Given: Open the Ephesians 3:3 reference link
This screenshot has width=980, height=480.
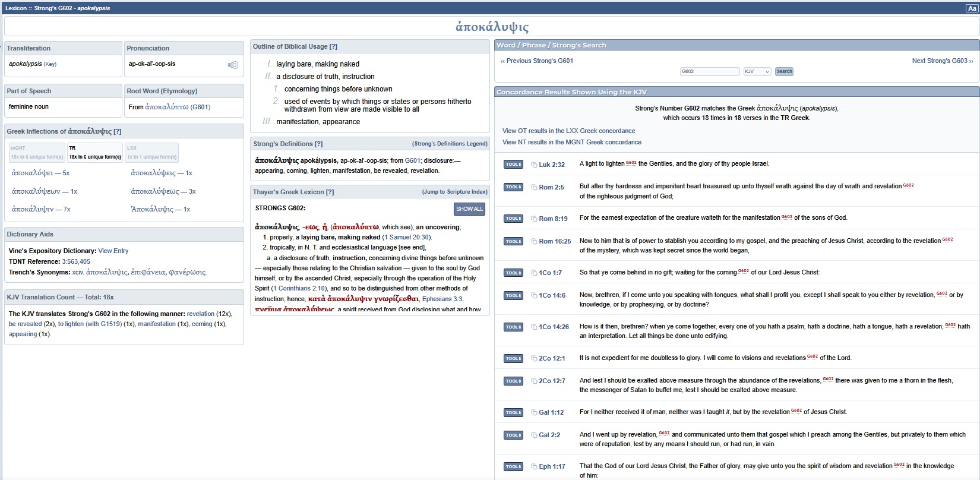Looking at the screenshot, I should 442,299.
